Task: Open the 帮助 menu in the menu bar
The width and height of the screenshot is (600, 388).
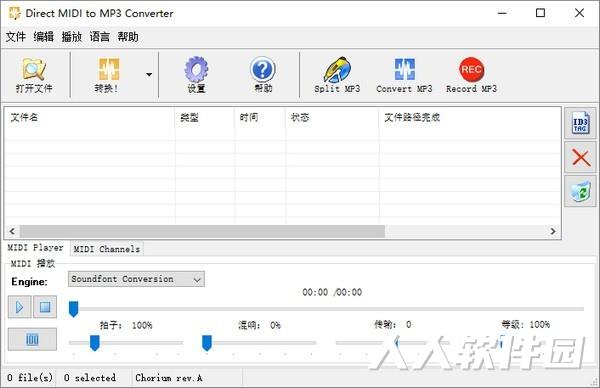Action: 128,37
